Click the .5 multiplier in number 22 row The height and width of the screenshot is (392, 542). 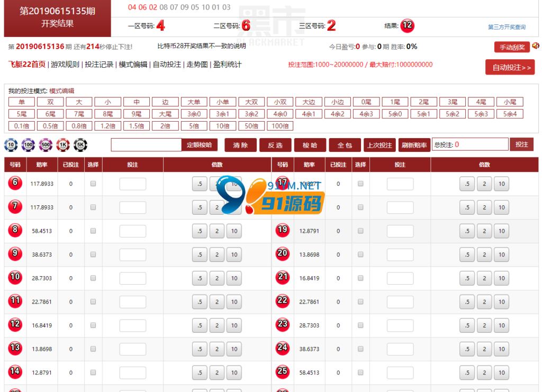point(467,302)
